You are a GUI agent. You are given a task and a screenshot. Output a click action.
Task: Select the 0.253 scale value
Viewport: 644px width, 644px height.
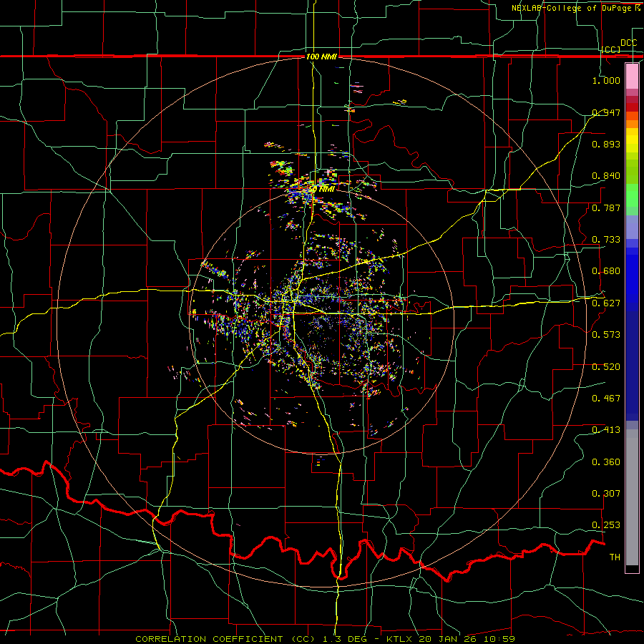[x=606, y=525]
